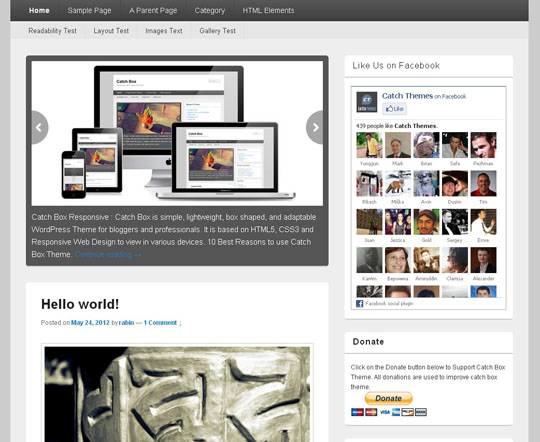Open Karim's Facebook profile picture
The height and width of the screenshot is (442, 540).
[x=369, y=260]
